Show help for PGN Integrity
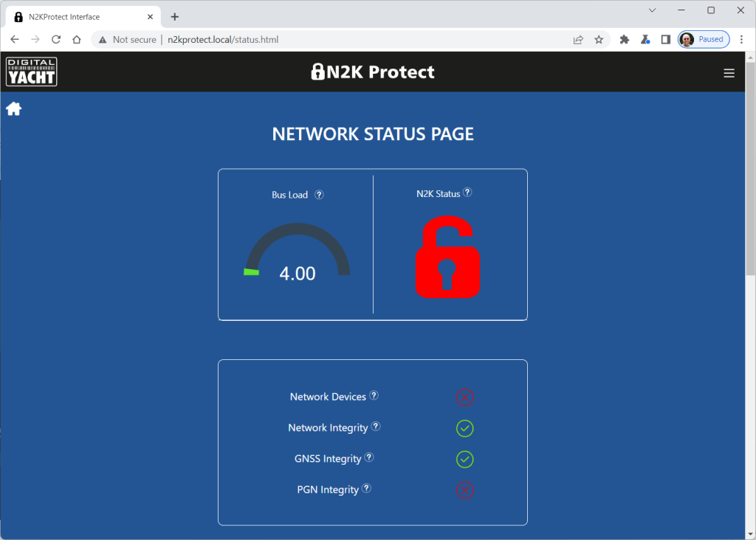The width and height of the screenshot is (756, 540). pos(366,488)
